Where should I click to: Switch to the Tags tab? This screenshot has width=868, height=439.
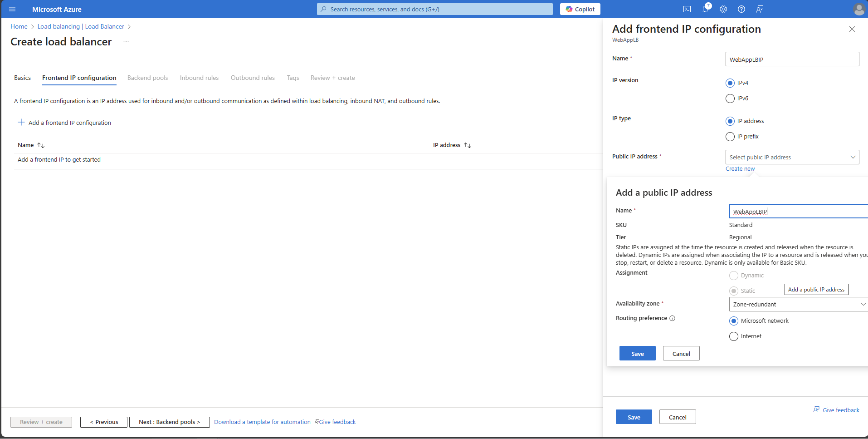(x=293, y=78)
